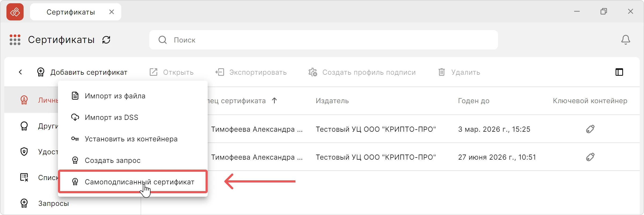Click Открыть toolbar button

click(x=171, y=72)
